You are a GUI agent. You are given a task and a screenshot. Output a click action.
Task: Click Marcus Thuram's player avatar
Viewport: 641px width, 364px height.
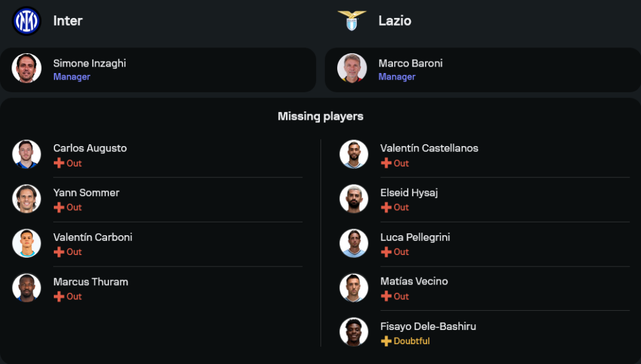click(x=27, y=288)
